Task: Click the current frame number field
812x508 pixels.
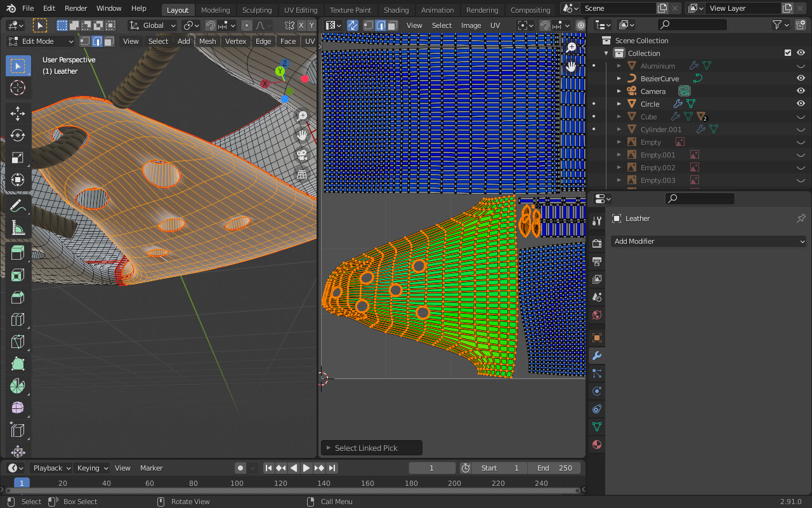Action: pos(432,468)
